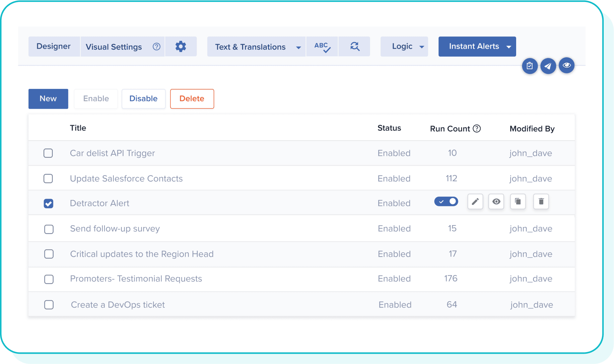Check the Car delist API Trigger checkbox
The height and width of the screenshot is (364, 614).
tap(48, 153)
